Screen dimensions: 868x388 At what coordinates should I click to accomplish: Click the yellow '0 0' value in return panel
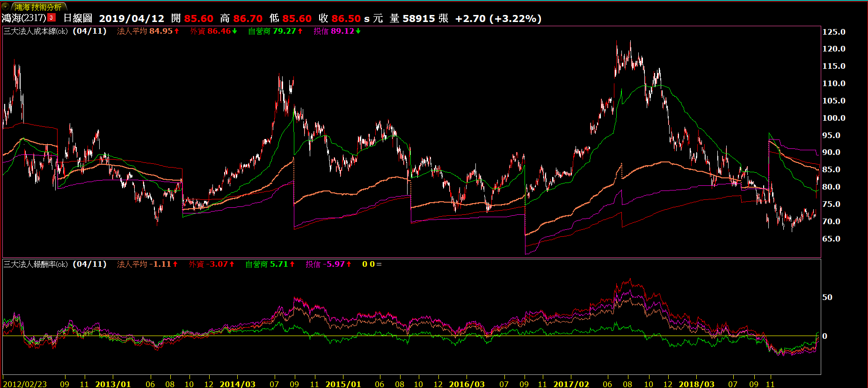(x=368, y=264)
